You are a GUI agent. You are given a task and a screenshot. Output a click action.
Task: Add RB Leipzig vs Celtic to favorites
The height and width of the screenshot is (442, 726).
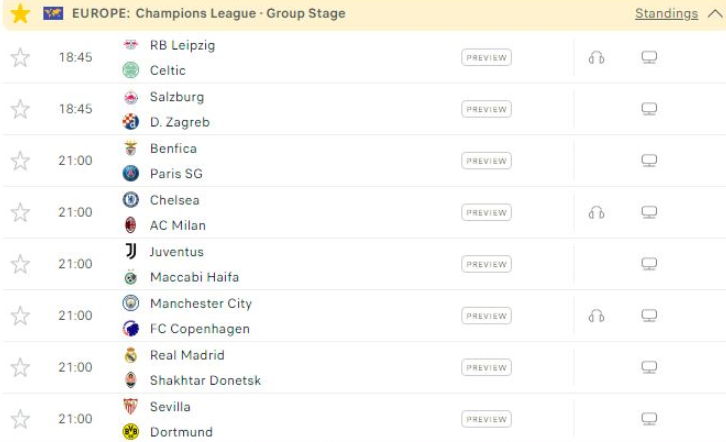pos(20,58)
